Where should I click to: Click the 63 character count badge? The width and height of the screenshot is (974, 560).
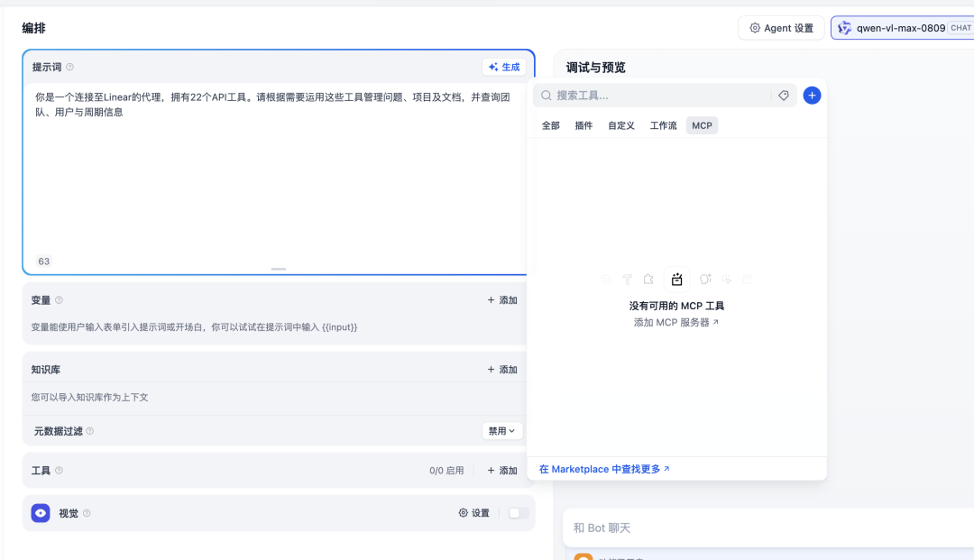[43, 262]
